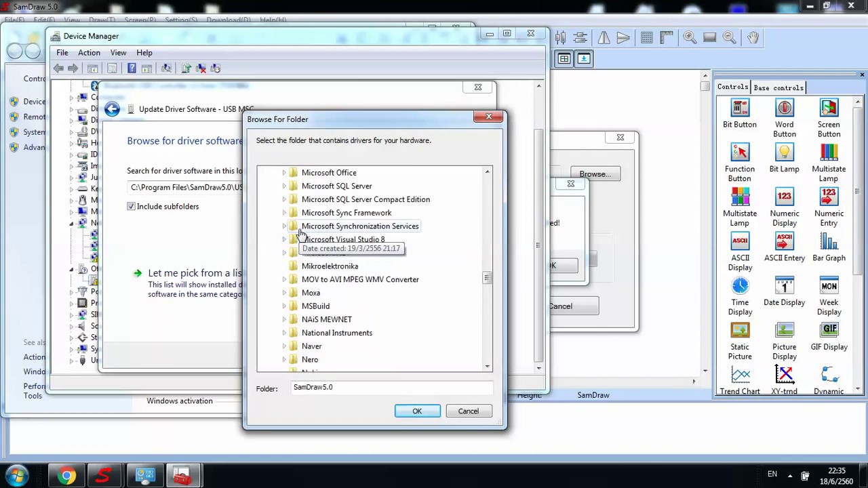Screen dimensions: 868x488
Task: Select the Numeric Display control
Action: 784,207
